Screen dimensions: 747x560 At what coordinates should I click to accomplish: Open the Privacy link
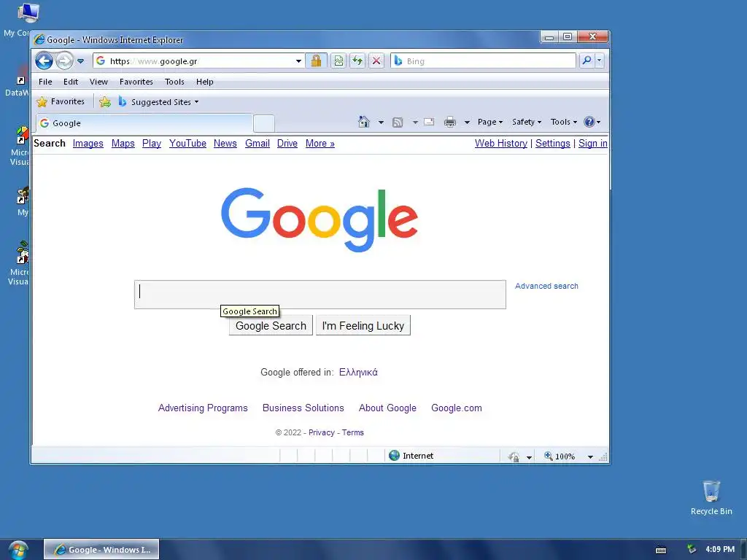[322, 432]
